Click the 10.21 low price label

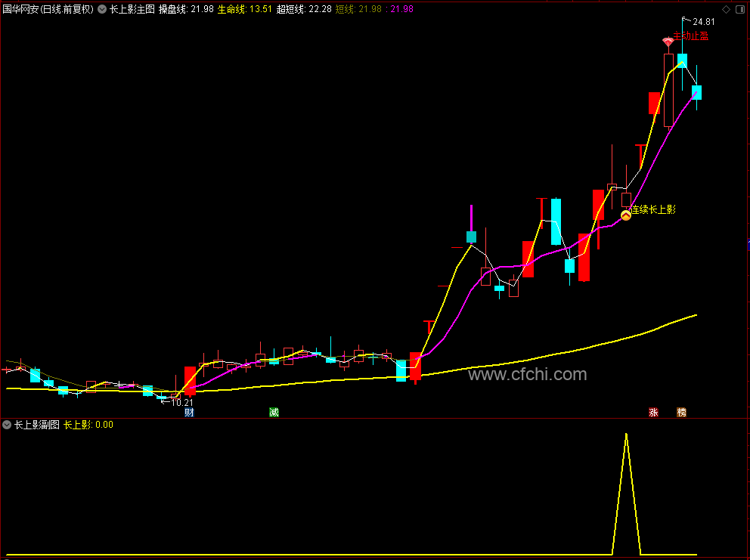[x=181, y=403]
